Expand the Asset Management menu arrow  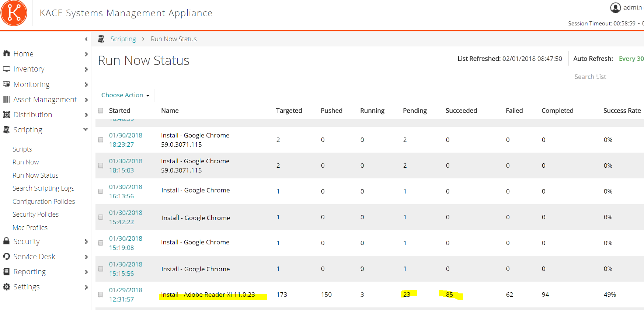pyautogui.click(x=86, y=100)
